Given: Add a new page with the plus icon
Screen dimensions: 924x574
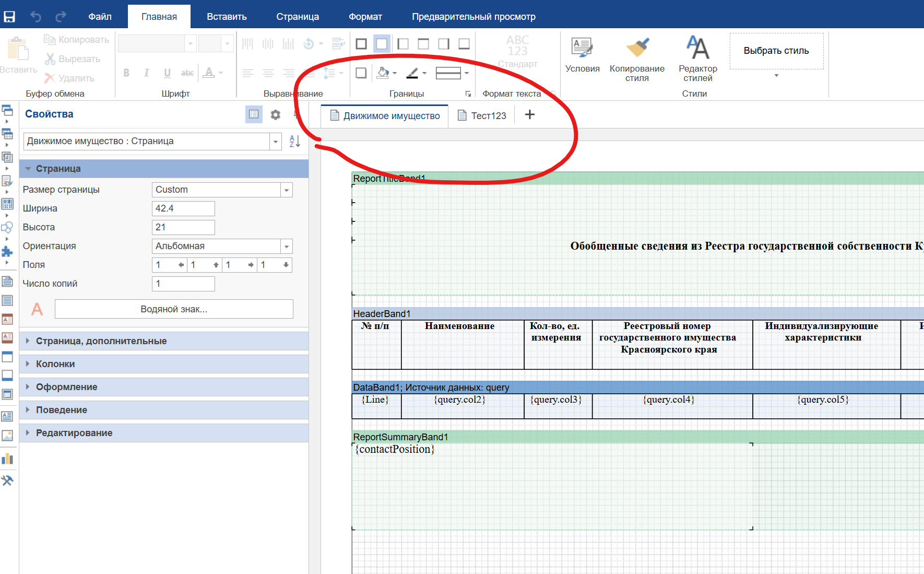Looking at the screenshot, I should tap(530, 114).
